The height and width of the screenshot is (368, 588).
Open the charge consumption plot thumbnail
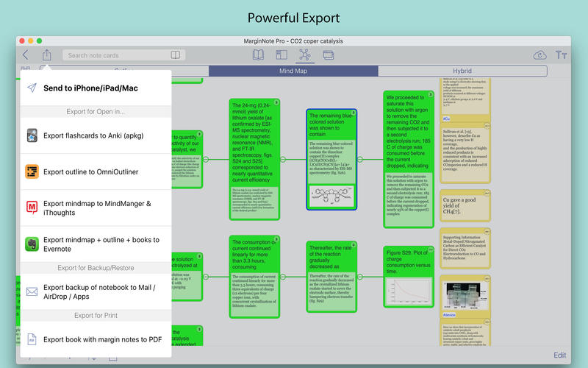coord(409,291)
